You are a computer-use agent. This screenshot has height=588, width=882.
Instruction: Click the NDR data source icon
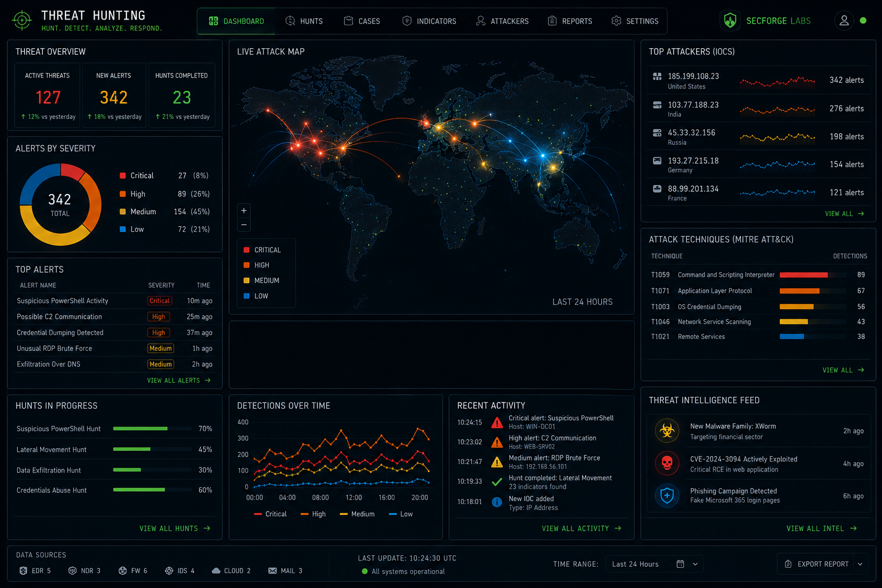pyautogui.click(x=72, y=571)
